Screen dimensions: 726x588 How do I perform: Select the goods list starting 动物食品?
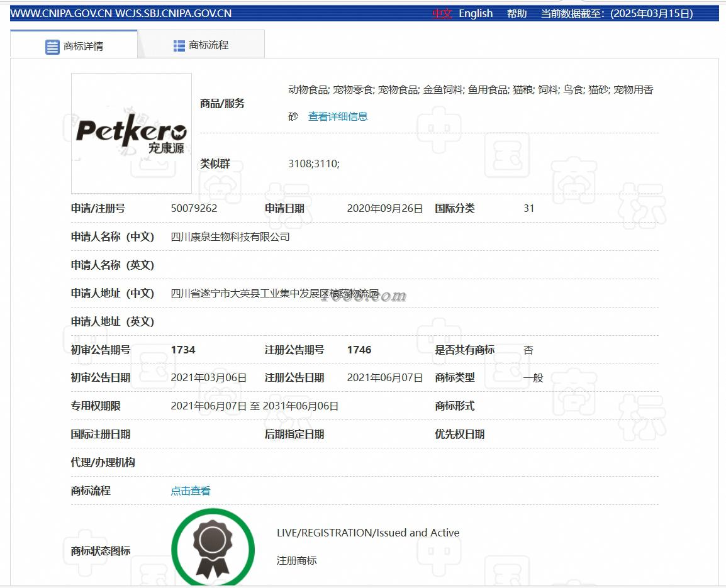click(x=471, y=103)
